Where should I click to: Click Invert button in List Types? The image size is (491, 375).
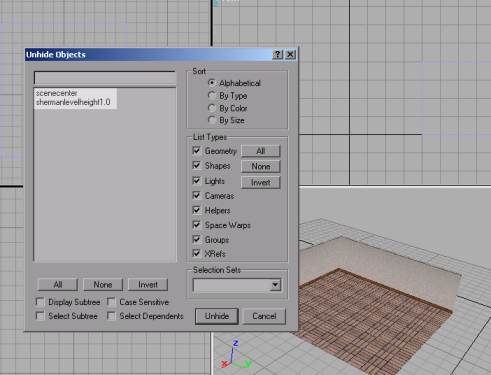coord(261,182)
